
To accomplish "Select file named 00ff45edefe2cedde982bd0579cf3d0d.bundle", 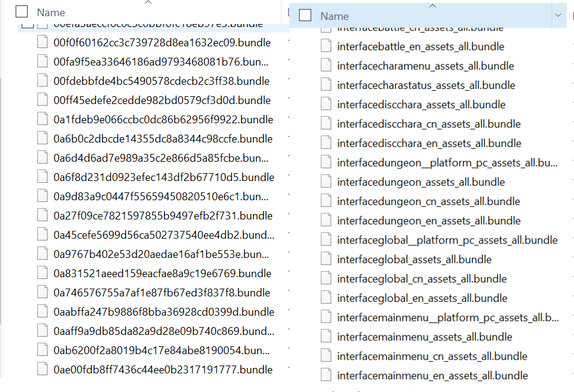I will pyautogui.click(x=162, y=100).
